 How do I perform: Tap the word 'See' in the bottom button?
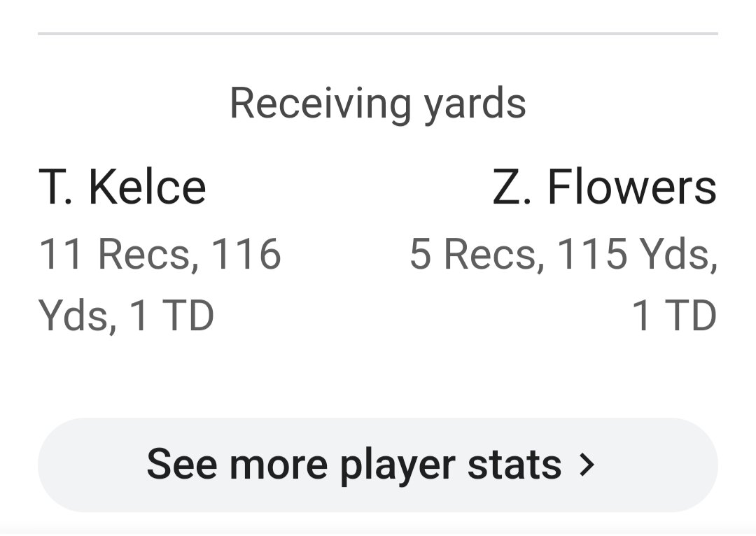click(182, 464)
